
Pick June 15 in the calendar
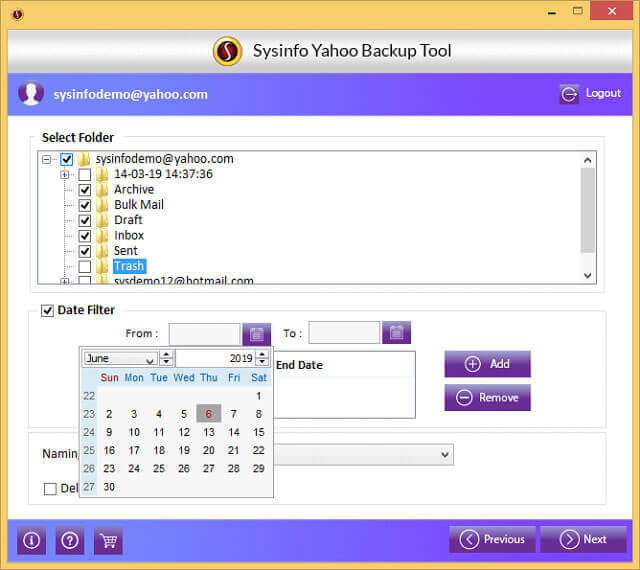258,432
